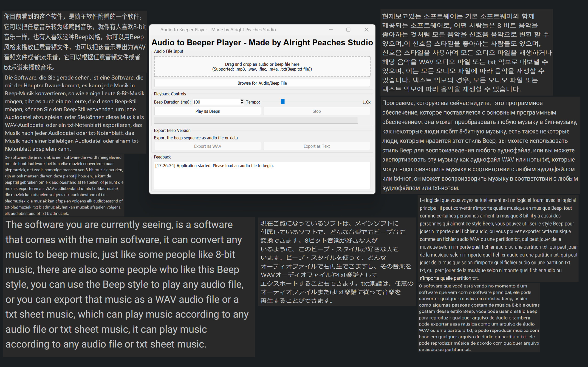Screen dimensions: 588x367
Task: Export the beep sequence as WAV
Action: coord(207,146)
